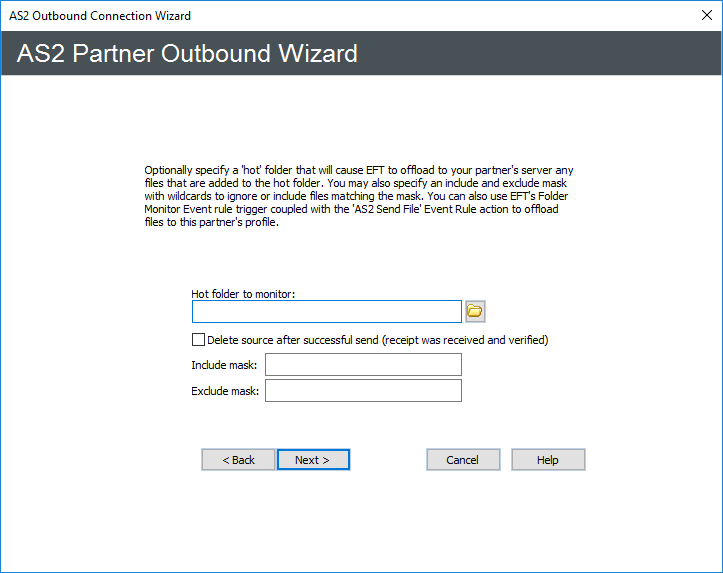Focus the Include mask text box

[363, 365]
